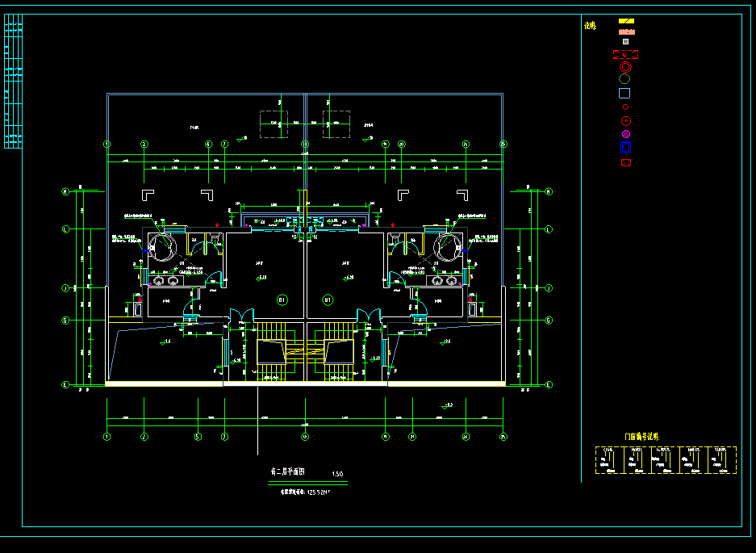Select axis bubble E on right side
This screenshot has height=553, width=756.
tap(549, 384)
